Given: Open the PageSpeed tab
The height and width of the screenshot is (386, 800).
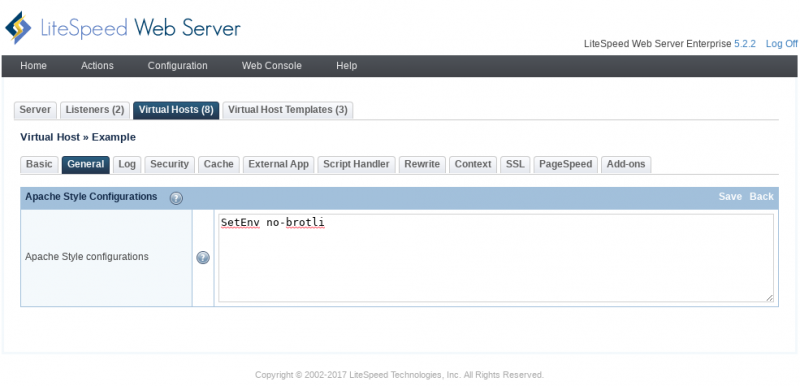Looking at the screenshot, I should click(x=565, y=165).
